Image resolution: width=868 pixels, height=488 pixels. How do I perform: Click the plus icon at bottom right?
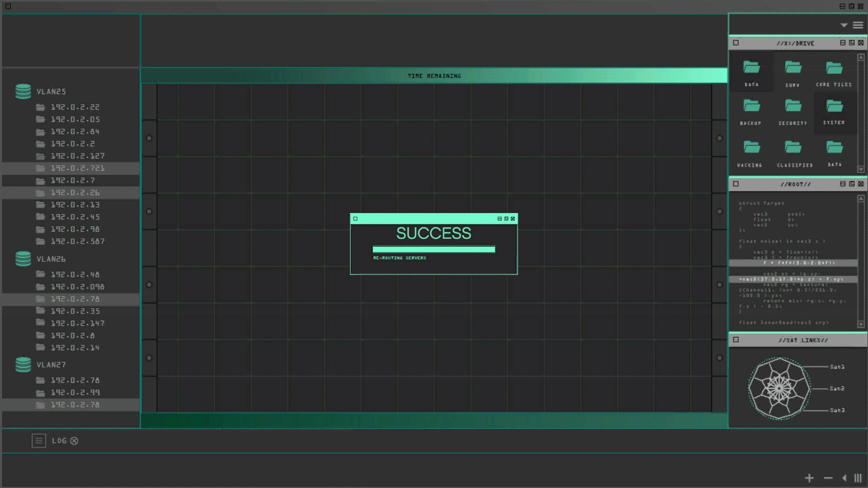(809, 478)
